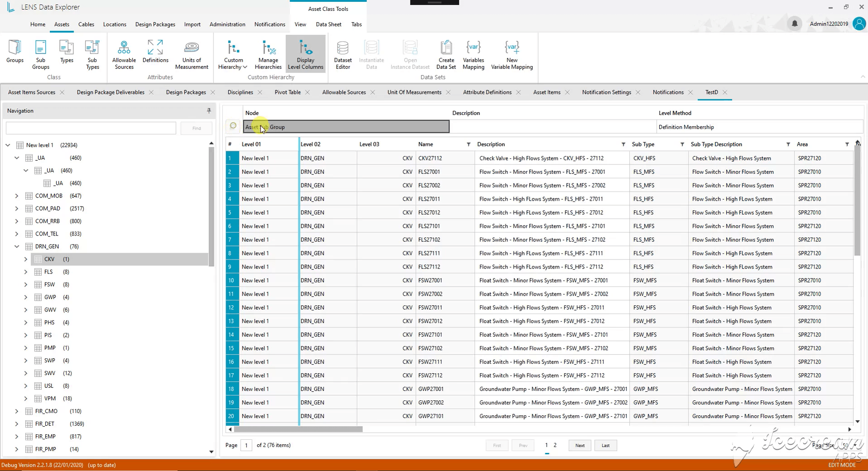Open the Cables ribbon menu

86,24
